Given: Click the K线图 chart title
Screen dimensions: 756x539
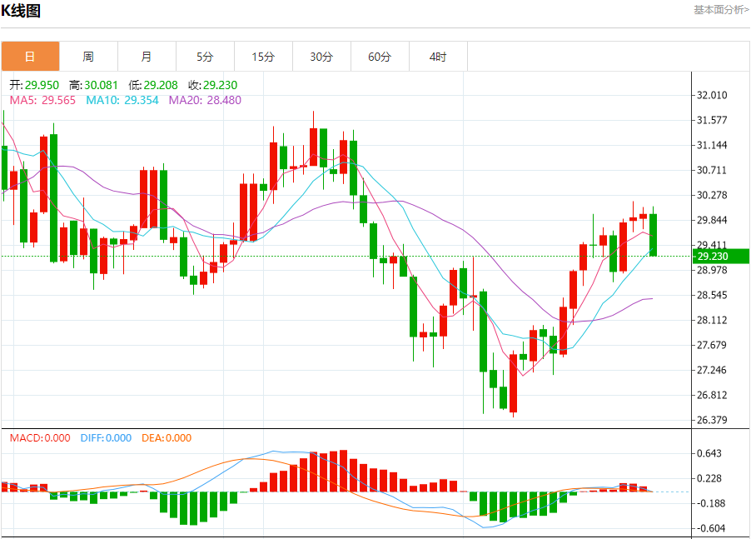Looking at the screenshot, I should (21, 11).
